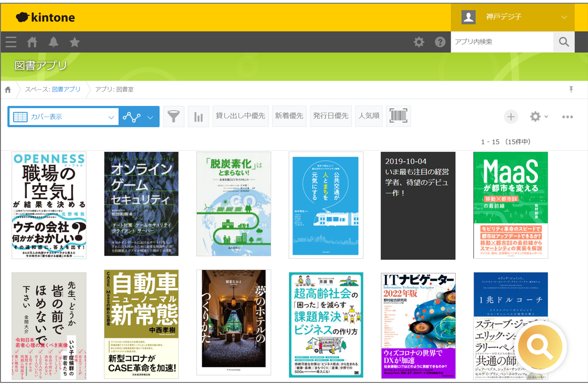Open the 超高齢社会の課題解決ビジネス book cover

(326, 325)
